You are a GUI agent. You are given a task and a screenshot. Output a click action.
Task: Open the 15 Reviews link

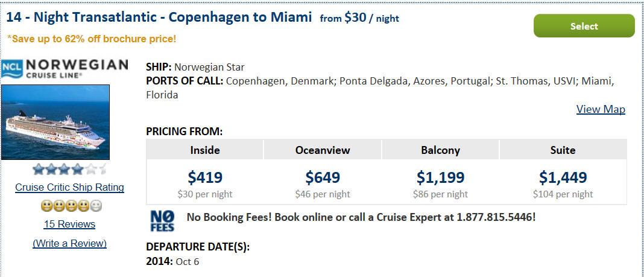(69, 224)
